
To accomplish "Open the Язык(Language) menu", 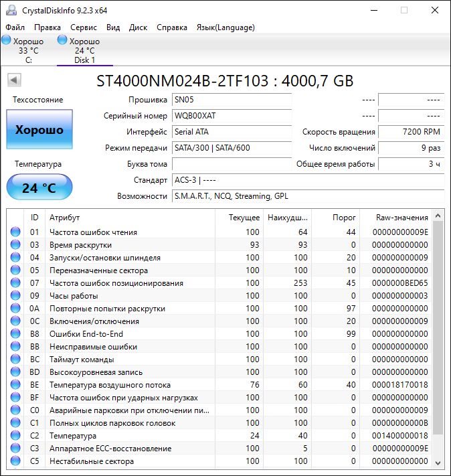I will coord(225,27).
